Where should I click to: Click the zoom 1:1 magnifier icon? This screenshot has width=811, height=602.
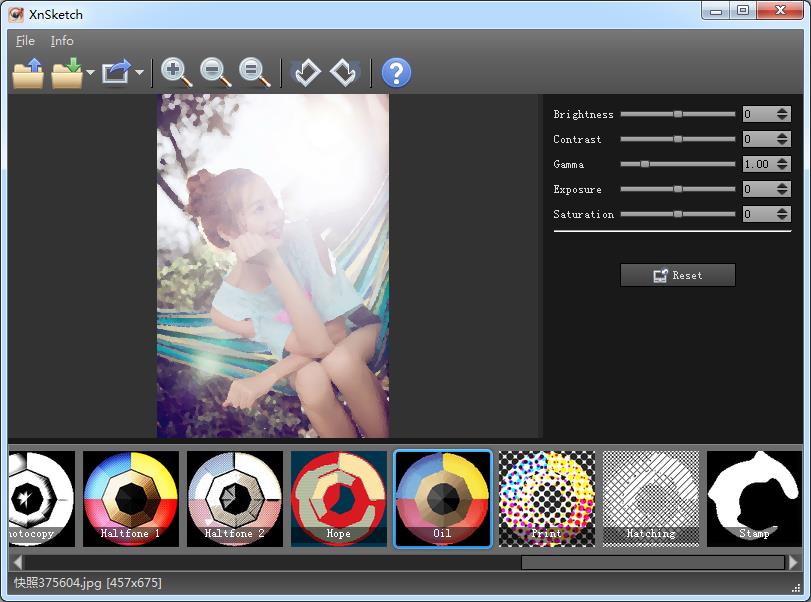(x=249, y=72)
